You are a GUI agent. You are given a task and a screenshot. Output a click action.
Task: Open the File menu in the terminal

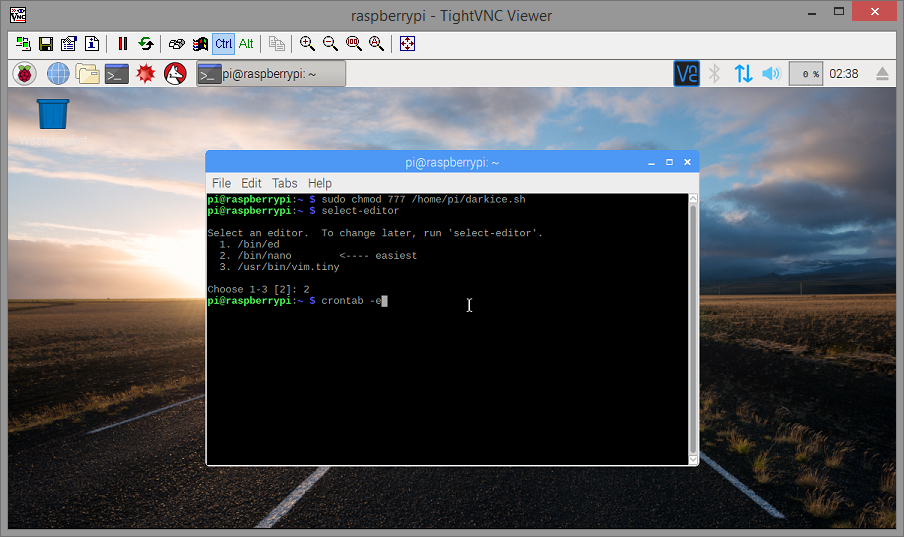(221, 183)
